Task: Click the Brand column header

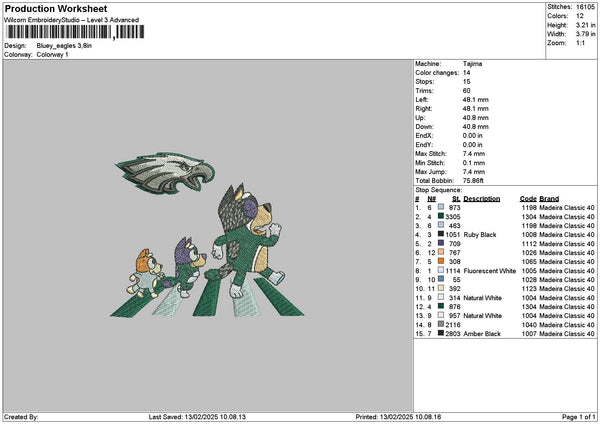Action: (x=549, y=199)
